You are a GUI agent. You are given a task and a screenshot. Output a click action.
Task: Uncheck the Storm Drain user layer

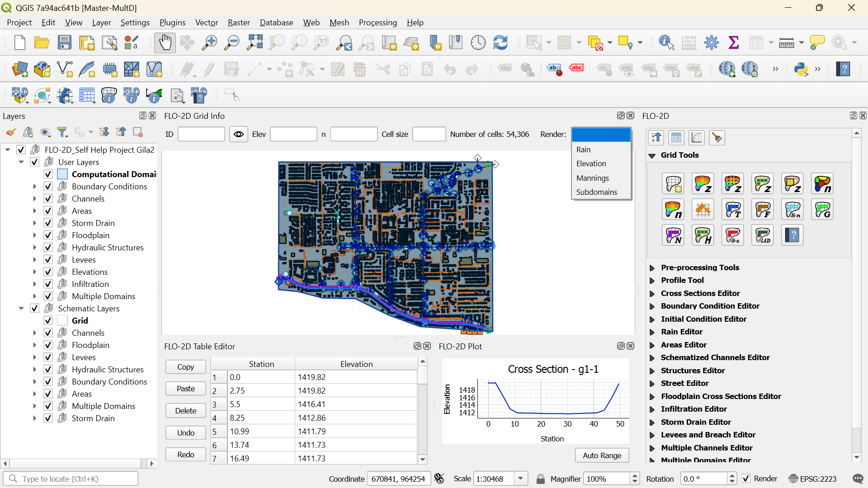tap(48, 223)
